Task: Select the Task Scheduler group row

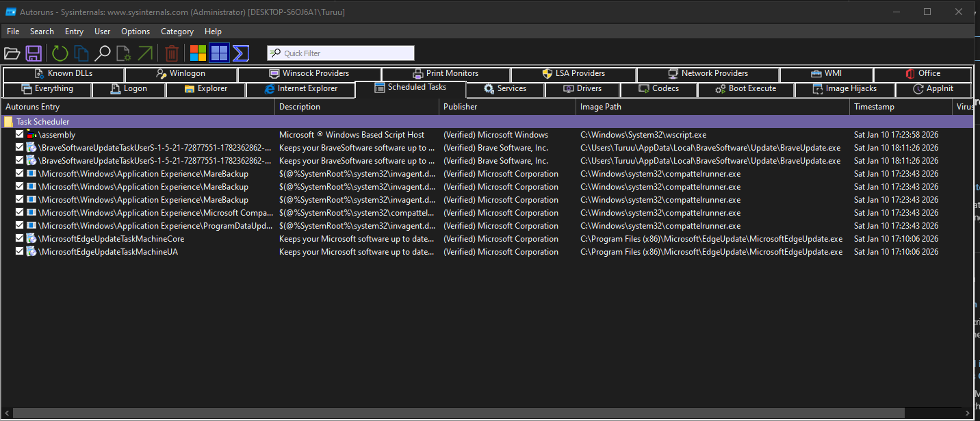Action: click(x=487, y=122)
